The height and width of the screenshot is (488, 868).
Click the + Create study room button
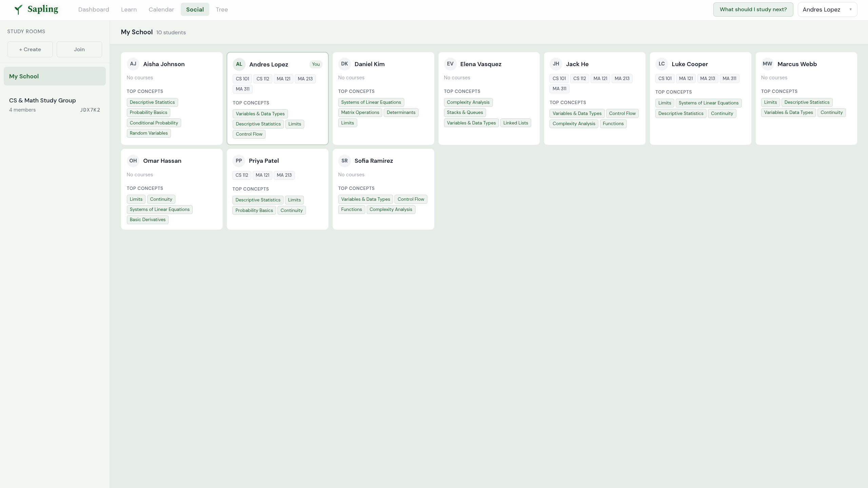point(30,50)
